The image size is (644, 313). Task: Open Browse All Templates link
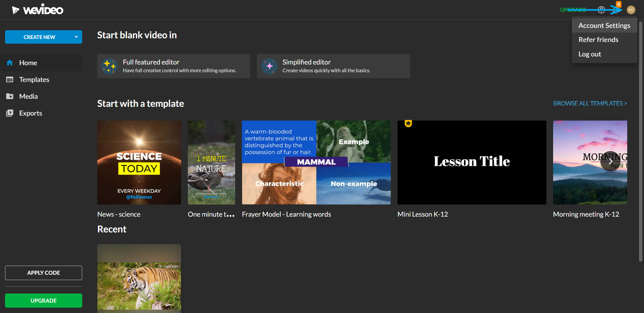pyautogui.click(x=590, y=103)
